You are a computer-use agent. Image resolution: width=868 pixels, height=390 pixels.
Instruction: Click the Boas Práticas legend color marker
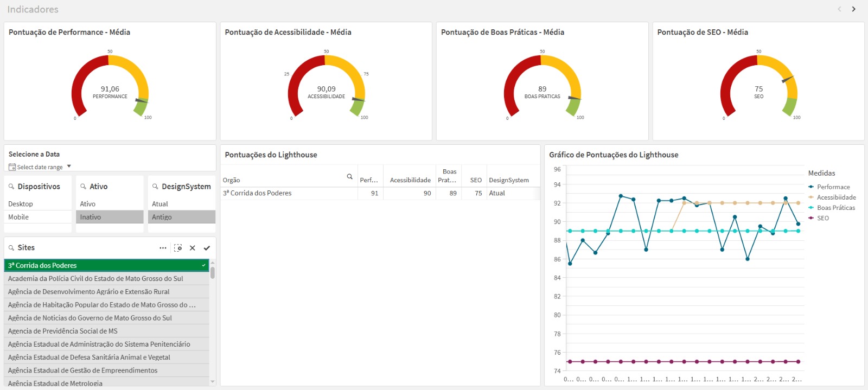point(811,208)
